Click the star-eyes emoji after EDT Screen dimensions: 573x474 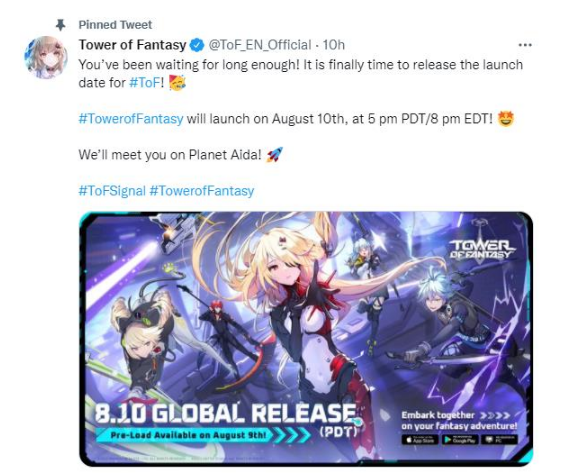point(506,119)
